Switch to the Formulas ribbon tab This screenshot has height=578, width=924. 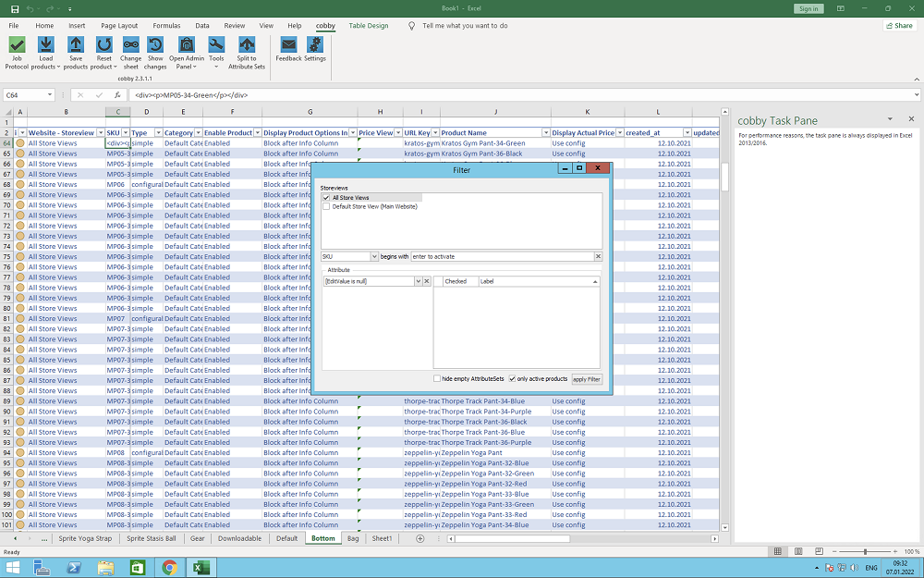click(x=166, y=25)
